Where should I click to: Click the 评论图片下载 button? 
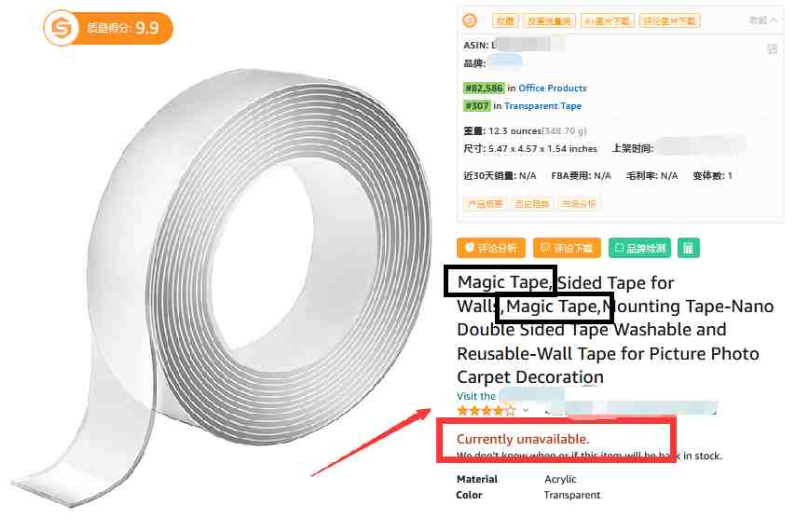[669, 20]
